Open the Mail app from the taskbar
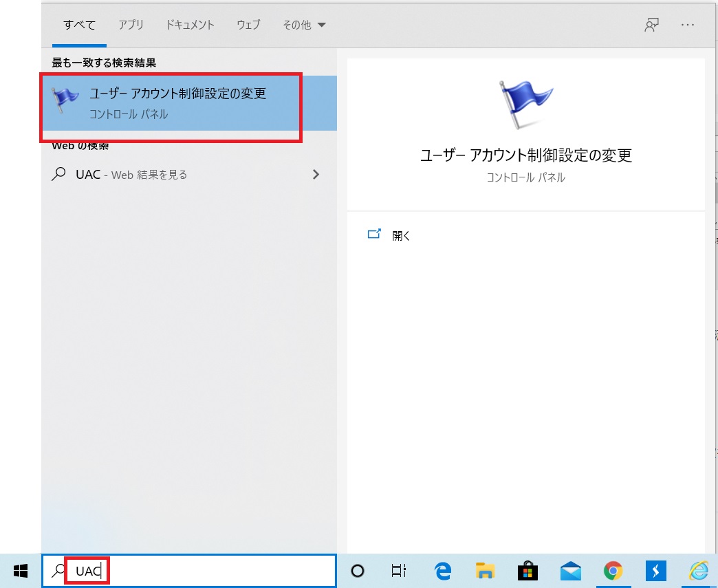 pyautogui.click(x=570, y=571)
